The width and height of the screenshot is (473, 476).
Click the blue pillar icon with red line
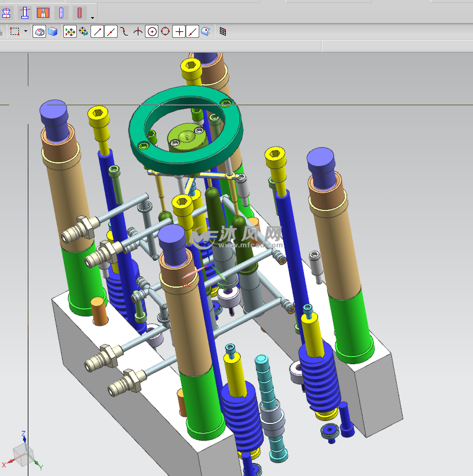(24, 12)
